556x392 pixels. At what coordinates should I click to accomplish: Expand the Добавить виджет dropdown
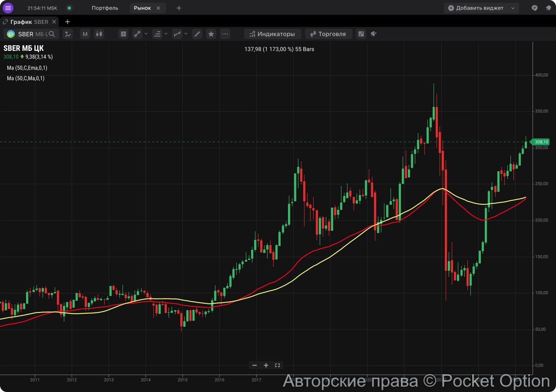click(513, 8)
